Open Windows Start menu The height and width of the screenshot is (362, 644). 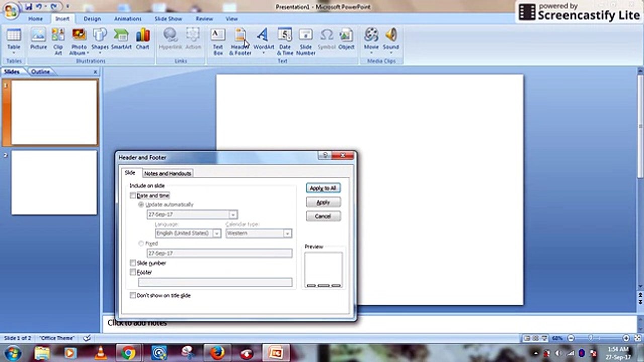pos(12,353)
